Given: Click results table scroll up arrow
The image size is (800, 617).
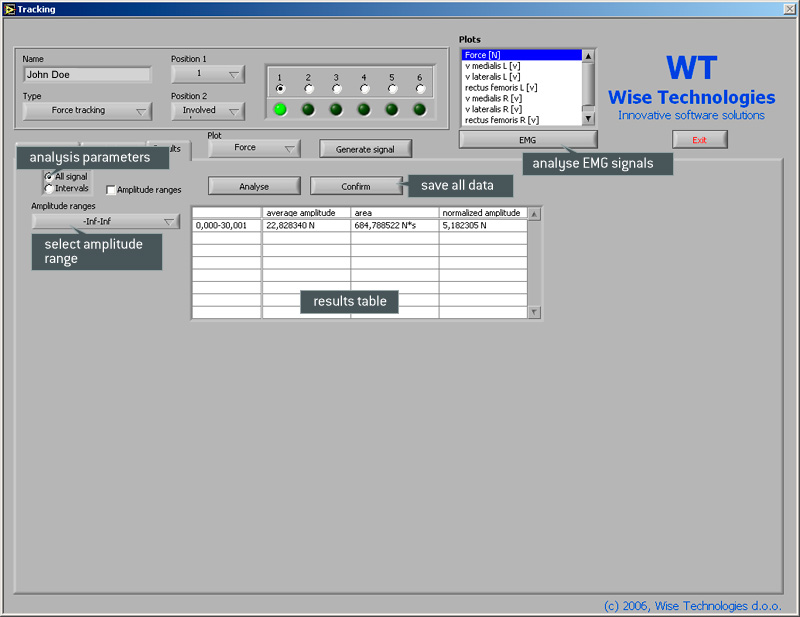Looking at the screenshot, I should pyautogui.click(x=534, y=214).
